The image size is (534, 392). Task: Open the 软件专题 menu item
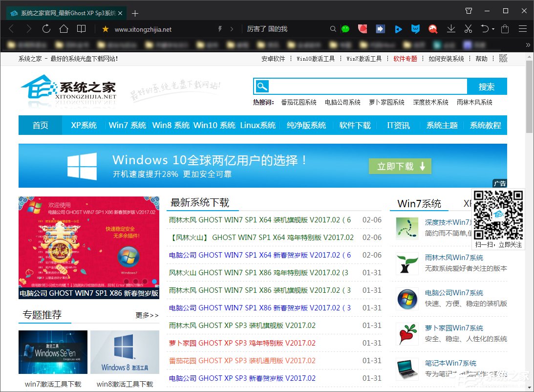coord(405,58)
